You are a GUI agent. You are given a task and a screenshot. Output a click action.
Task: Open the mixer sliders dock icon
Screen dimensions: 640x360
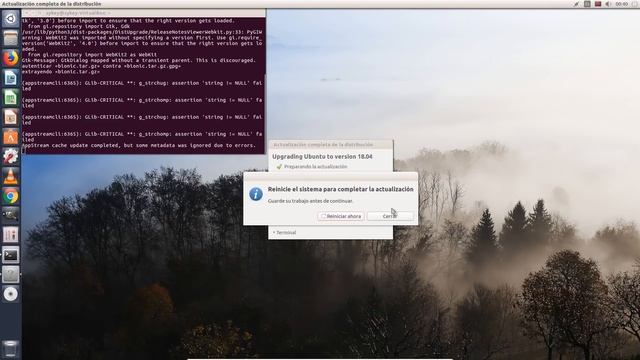(x=11, y=235)
